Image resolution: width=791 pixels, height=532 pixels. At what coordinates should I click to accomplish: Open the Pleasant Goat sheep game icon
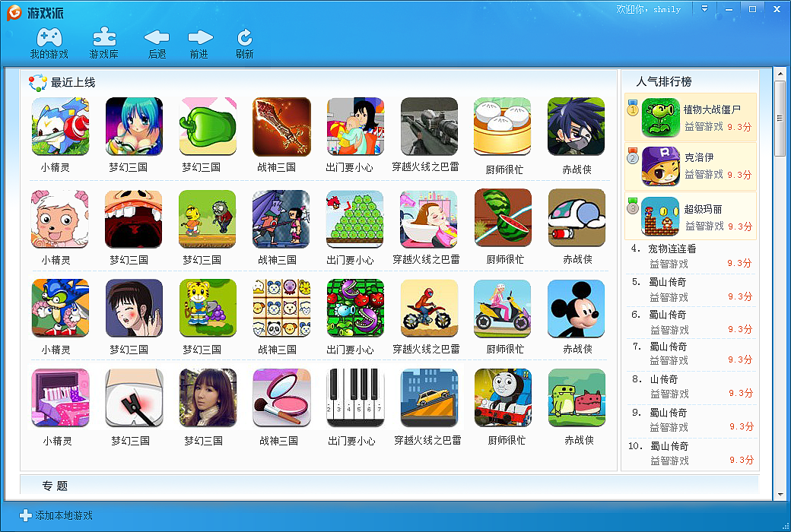60,219
